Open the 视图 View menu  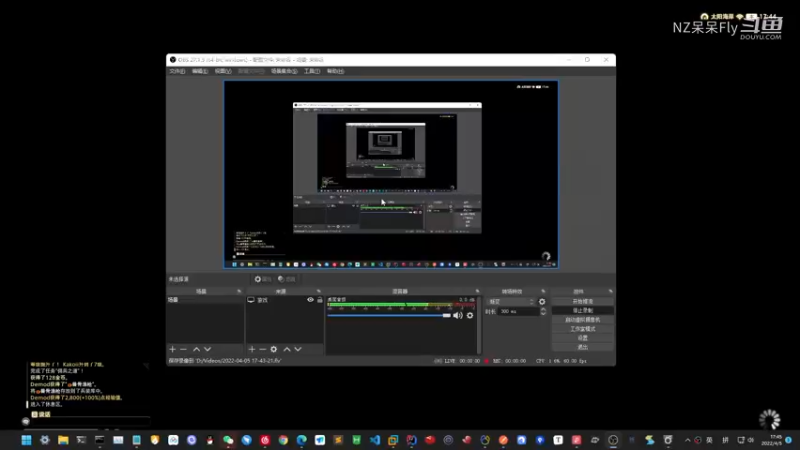(223, 71)
